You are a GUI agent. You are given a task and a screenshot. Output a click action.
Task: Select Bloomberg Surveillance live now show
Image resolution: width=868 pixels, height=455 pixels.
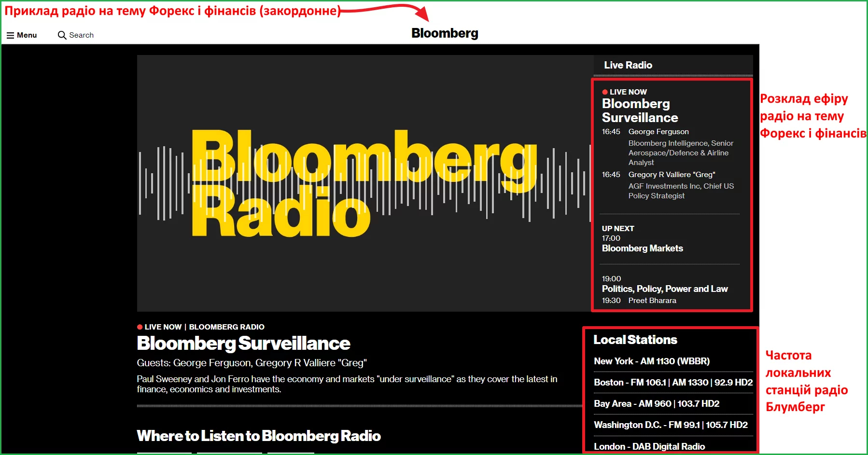640,110
